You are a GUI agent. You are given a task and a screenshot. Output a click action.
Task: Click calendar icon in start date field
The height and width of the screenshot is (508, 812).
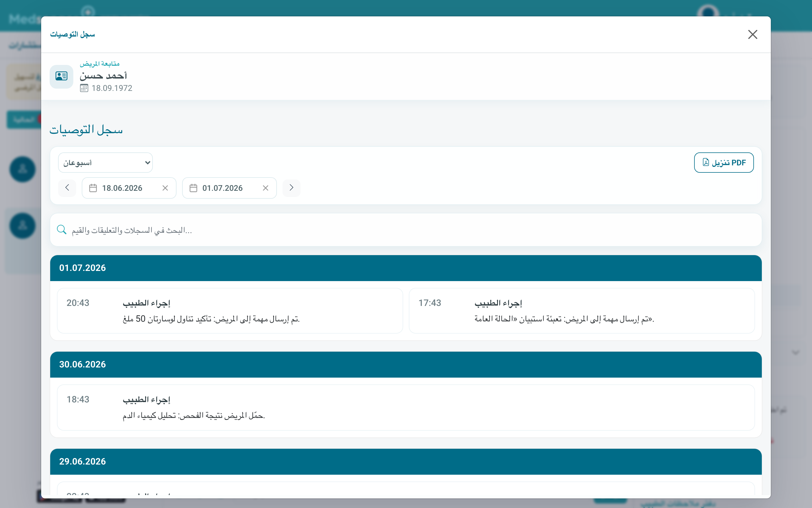click(x=93, y=188)
